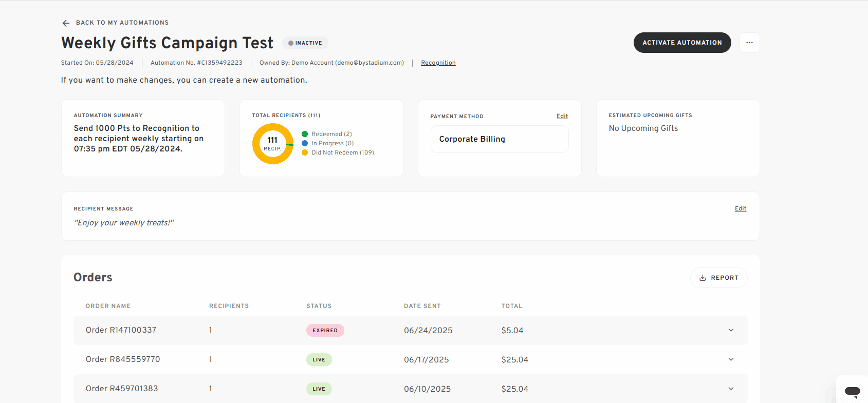Click the download icon in Report button
The image size is (868, 403).
point(703,278)
